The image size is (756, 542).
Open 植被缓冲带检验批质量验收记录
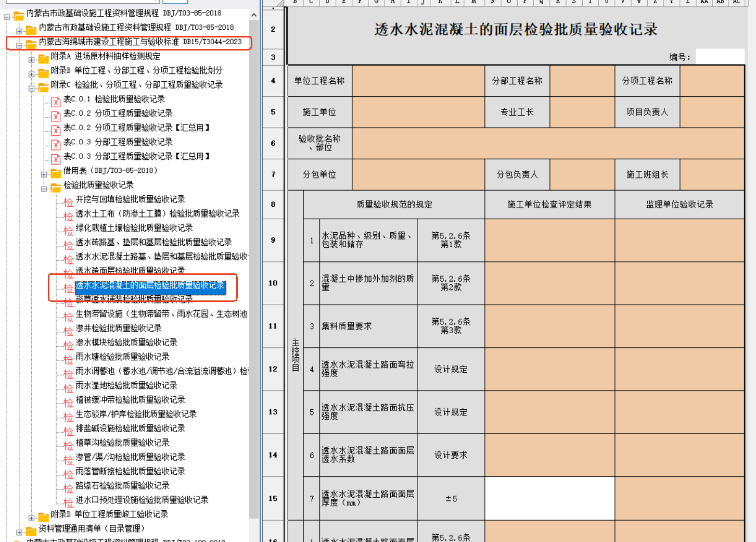131,399
